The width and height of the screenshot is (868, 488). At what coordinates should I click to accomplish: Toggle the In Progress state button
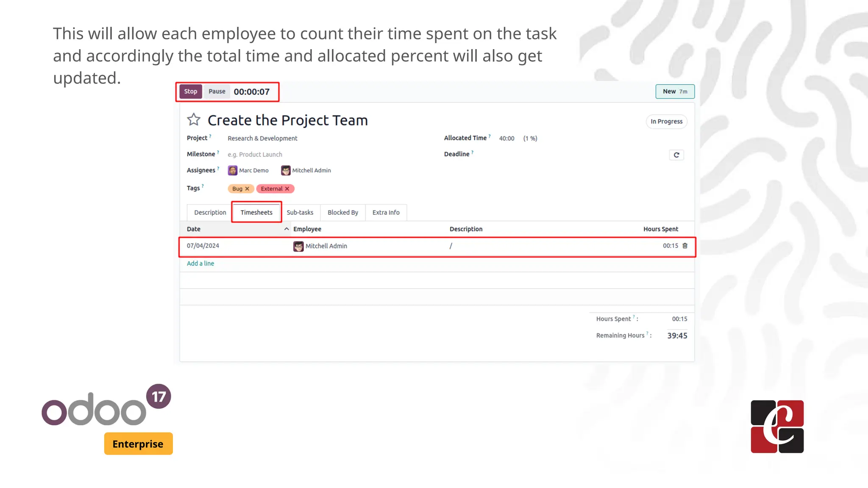(666, 122)
